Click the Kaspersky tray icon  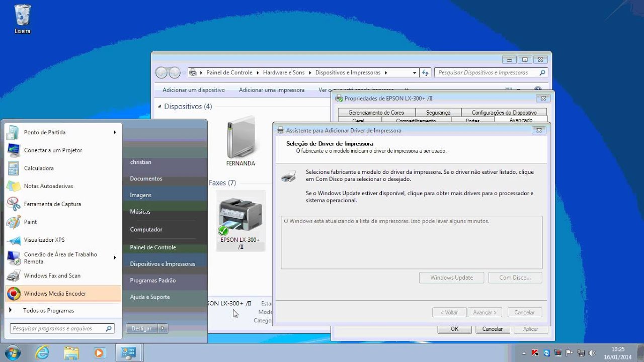pyautogui.click(x=535, y=353)
